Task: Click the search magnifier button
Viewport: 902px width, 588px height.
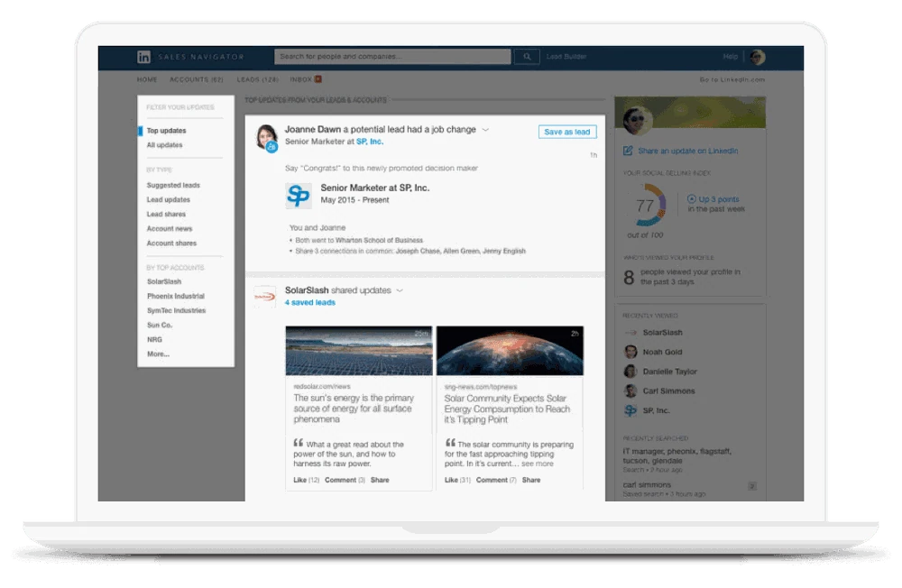Action: click(x=527, y=57)
